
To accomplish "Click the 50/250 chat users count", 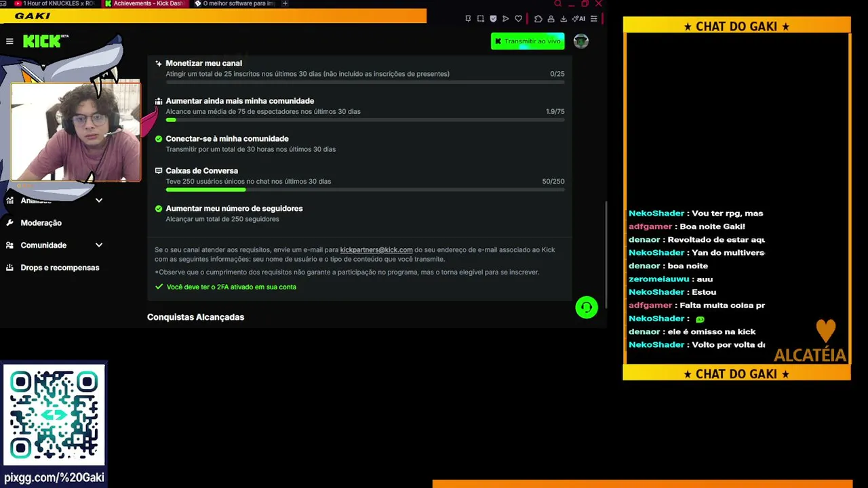I will pyautogui.click(x=553, y=182).
